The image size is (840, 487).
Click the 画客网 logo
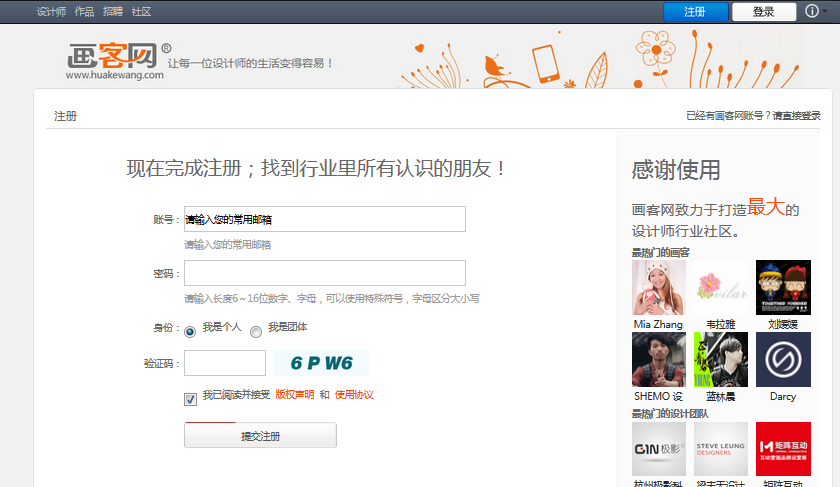115,57
